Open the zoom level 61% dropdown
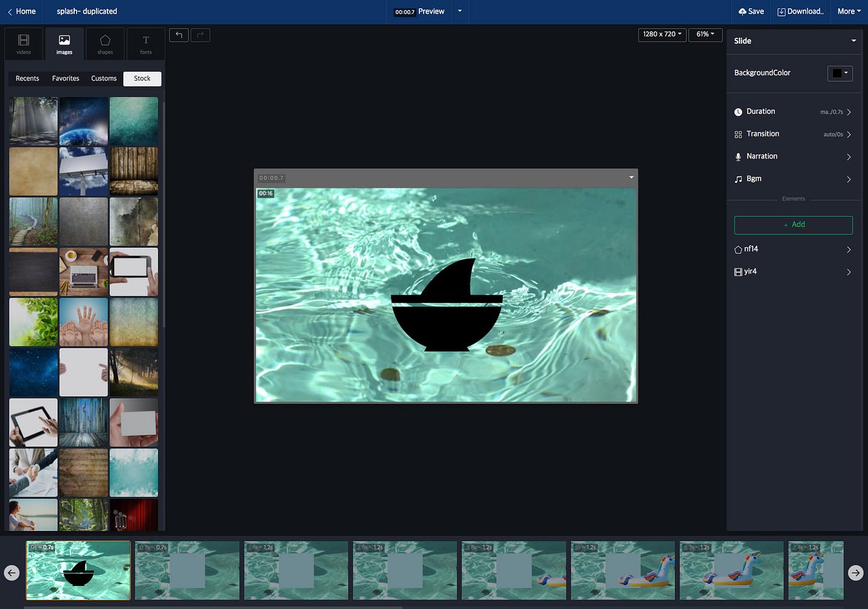 tap(705, 35)
